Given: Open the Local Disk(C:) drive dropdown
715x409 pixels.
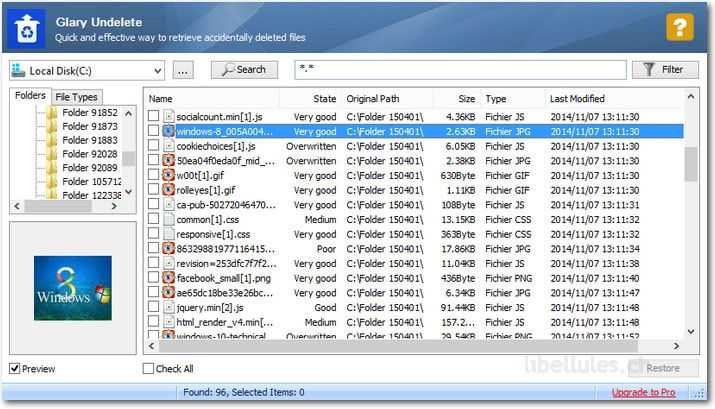Looking at the screenshot, I should [157, 71].
